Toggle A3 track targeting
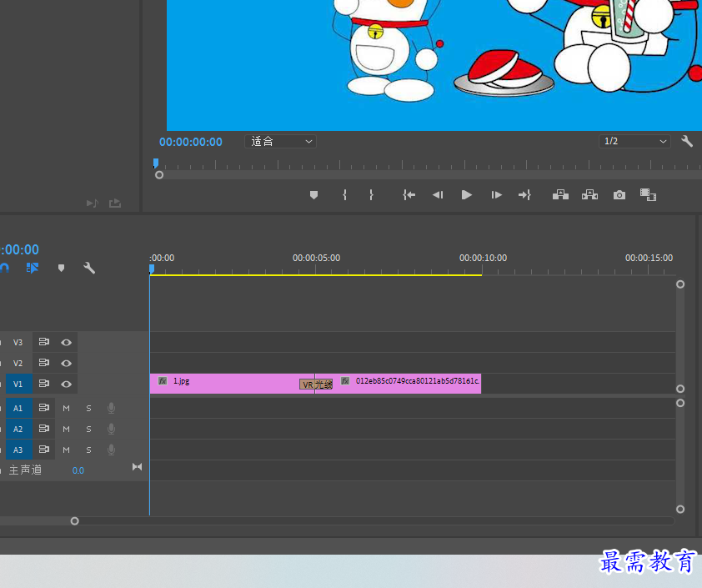 click(18, 450)
